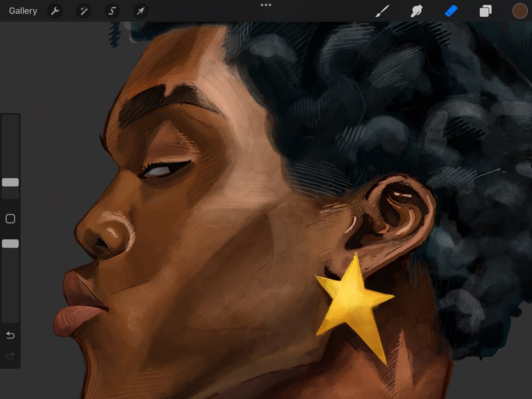Viewport: 532px width, 399px height.
Task: Tap the three-dot multitasking indicator at top
Action: [x=266, y=5]
